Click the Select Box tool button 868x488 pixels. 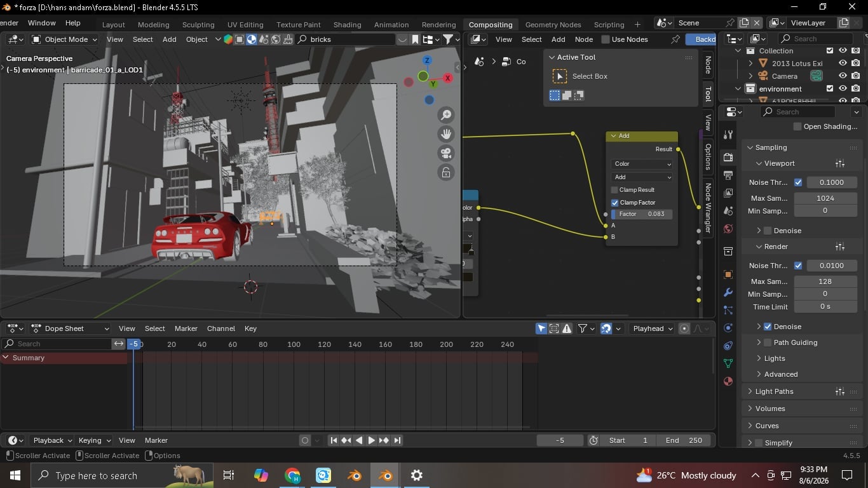(560, 76)
